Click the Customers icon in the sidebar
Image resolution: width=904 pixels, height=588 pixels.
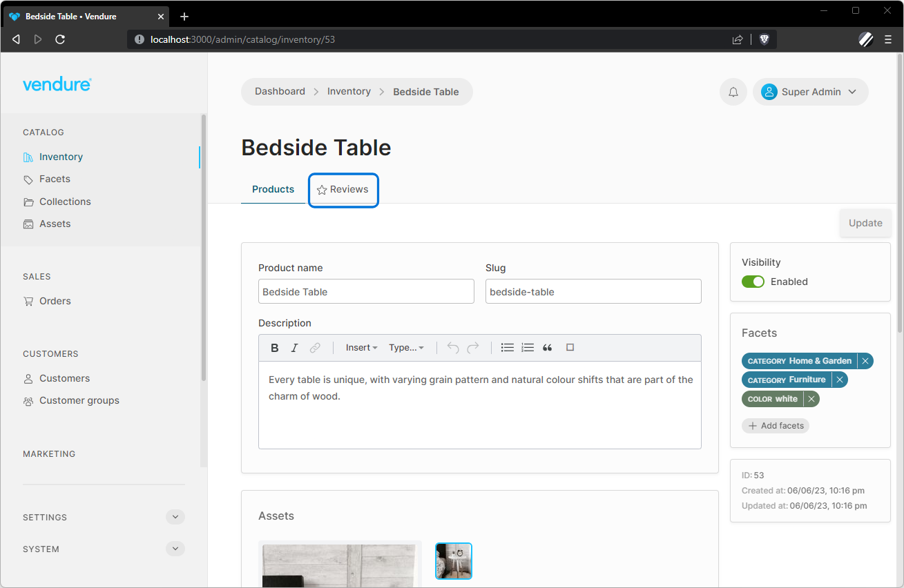pos(28,378)
